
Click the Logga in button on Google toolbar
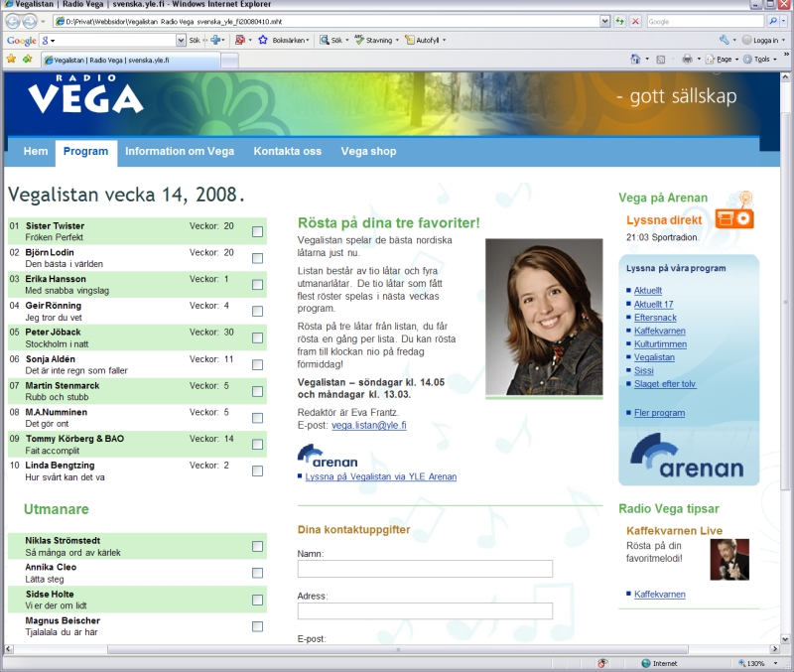click(760, 40)
